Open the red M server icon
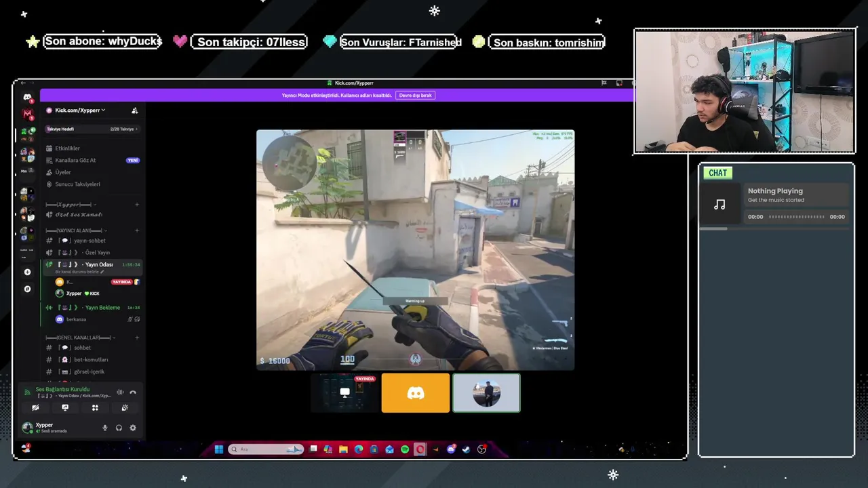This screenshot has height=488, width=868. (x=27, y=114)
